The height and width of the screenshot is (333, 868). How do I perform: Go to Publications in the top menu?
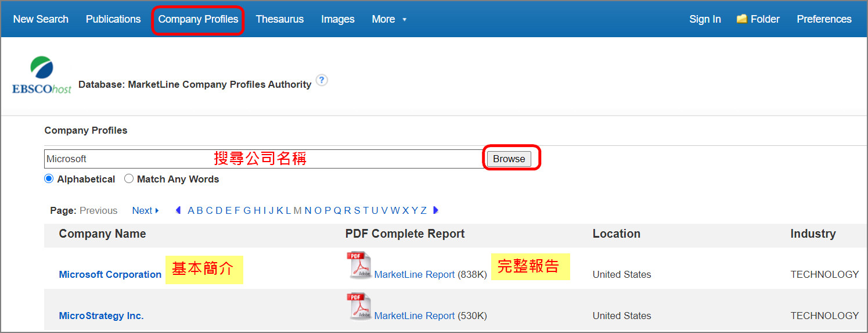pos(113,19)
